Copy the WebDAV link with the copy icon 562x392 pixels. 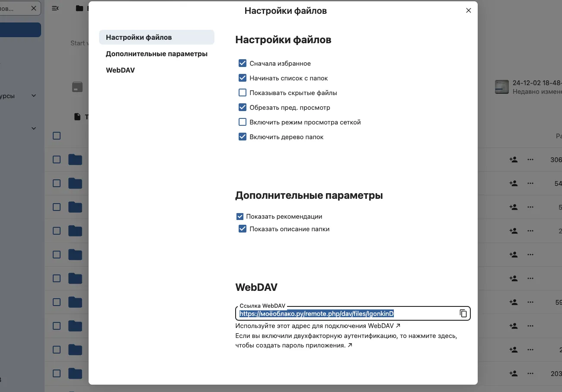[463, 313]
